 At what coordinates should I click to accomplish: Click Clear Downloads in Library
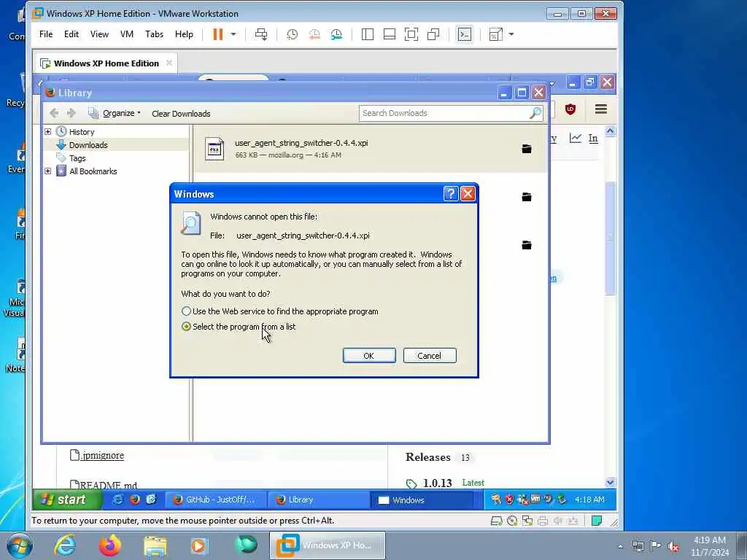coord(181,114)
